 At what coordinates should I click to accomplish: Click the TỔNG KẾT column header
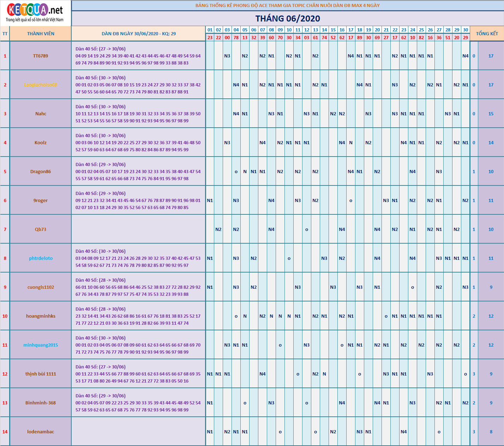[x=487, y=33]
